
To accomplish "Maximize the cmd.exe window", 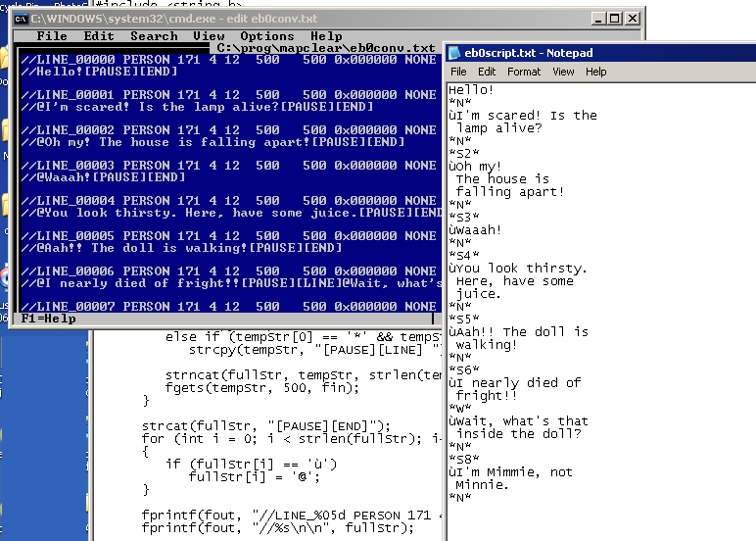I will coord(608,18).
